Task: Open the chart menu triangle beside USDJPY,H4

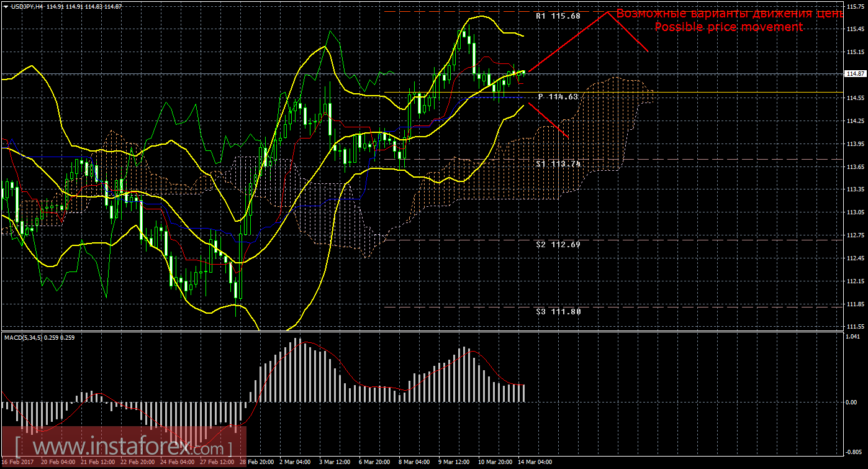Action: coord(5,6)
